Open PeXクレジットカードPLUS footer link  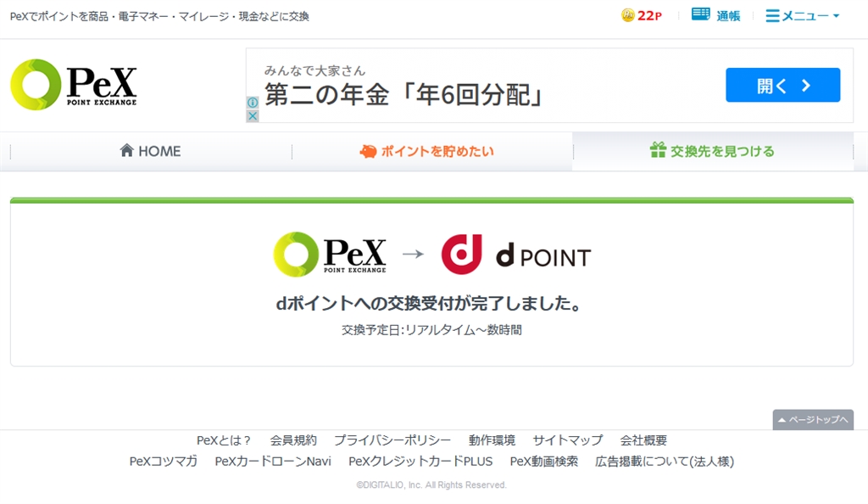pyautogui.click(x=420, y=462)
